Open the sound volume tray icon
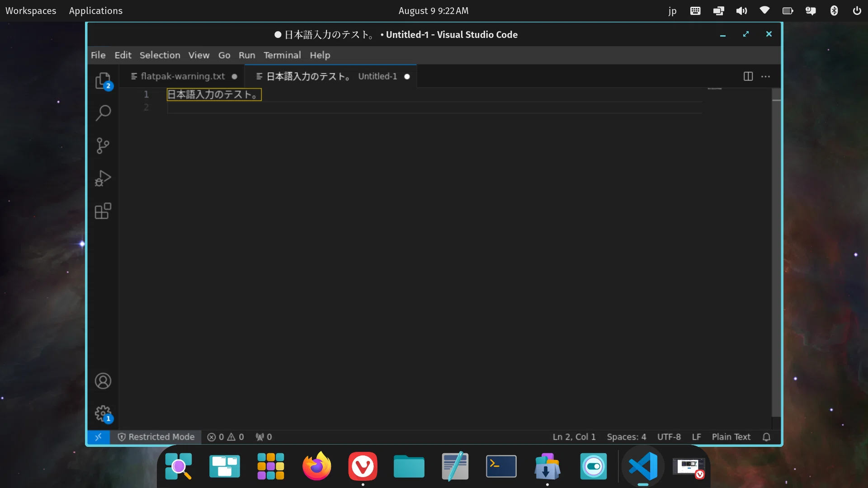 [x=741, y=11]
